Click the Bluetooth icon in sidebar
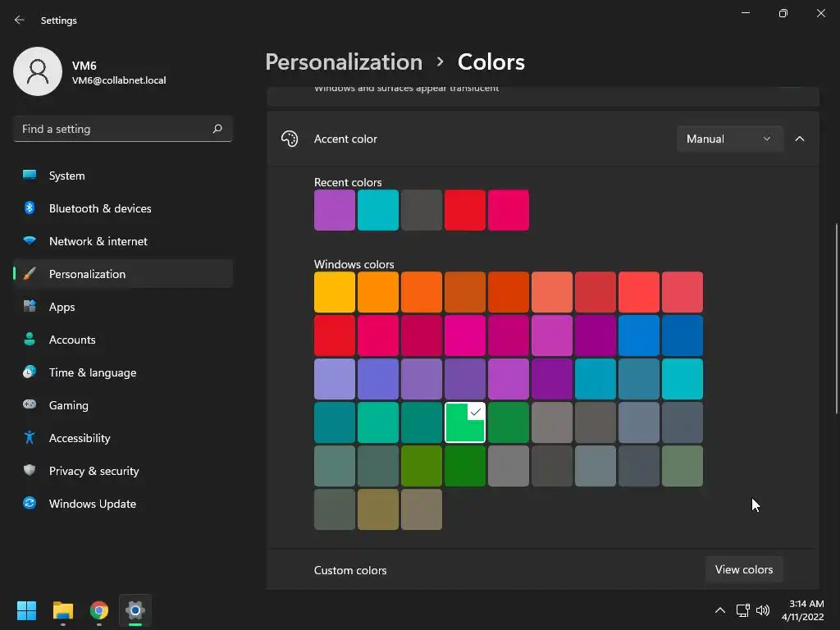The width and height of the screenshot is (840, 630). (30, 208)
